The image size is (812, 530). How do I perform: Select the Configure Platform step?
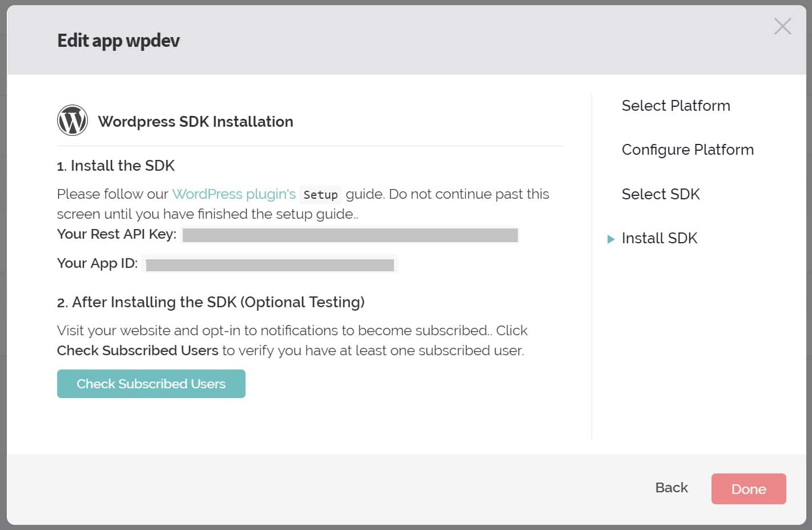pos(688,150)
